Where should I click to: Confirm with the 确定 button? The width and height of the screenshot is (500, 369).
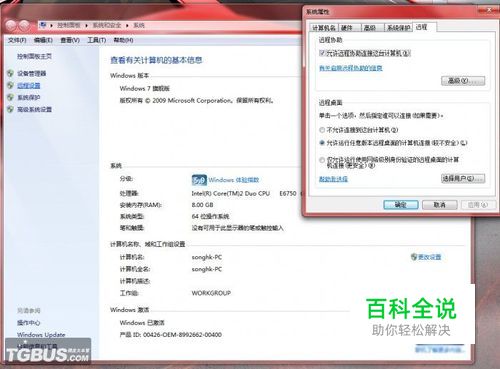tap(401, 205)
